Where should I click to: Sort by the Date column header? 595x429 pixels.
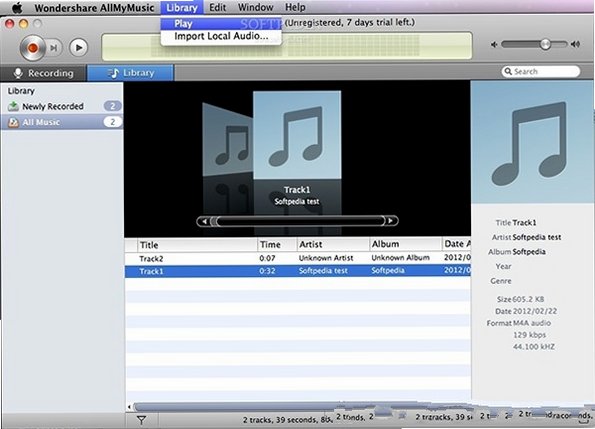[456, 244]
